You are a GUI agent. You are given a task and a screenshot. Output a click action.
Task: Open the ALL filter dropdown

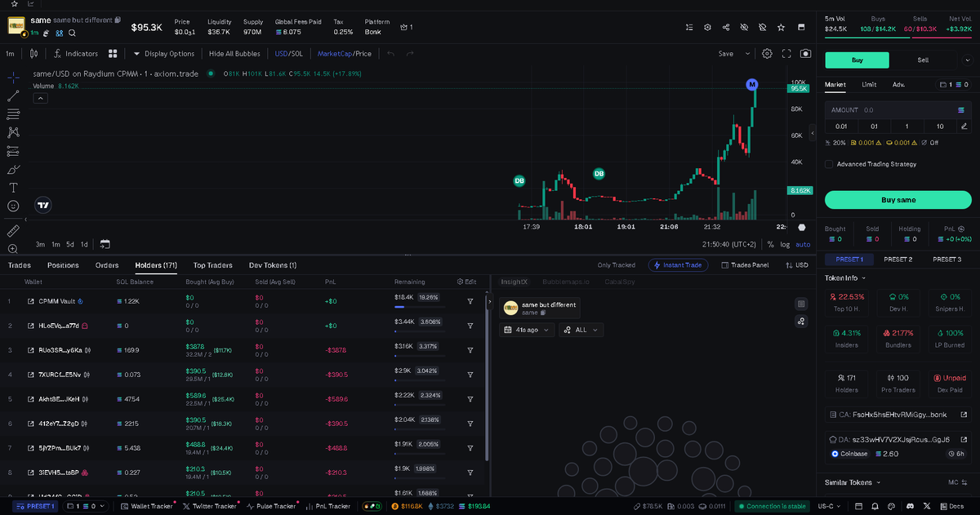click(581, 330)
